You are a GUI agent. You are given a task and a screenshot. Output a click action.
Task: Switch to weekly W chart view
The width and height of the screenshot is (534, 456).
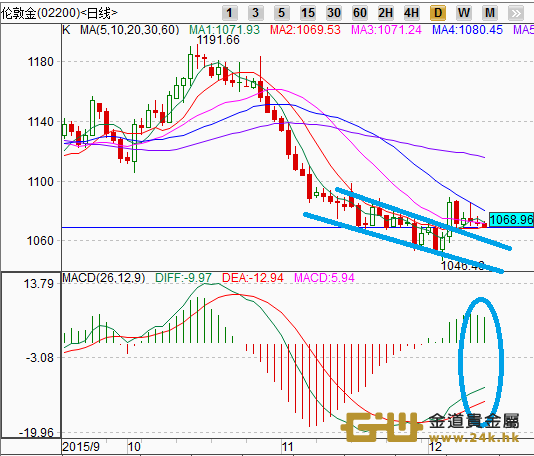(464, 13)
